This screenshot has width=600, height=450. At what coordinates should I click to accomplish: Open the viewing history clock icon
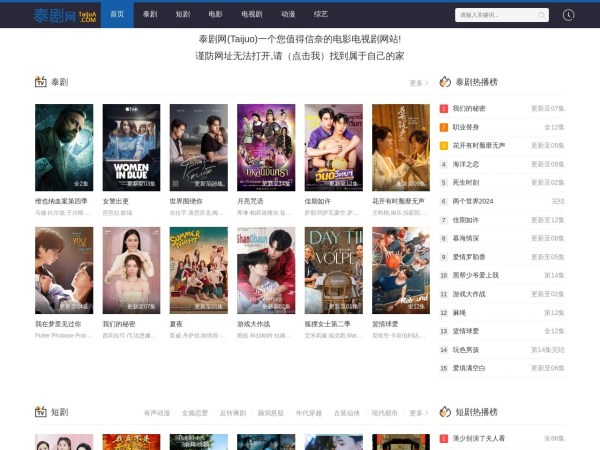(x=568, y=15)
